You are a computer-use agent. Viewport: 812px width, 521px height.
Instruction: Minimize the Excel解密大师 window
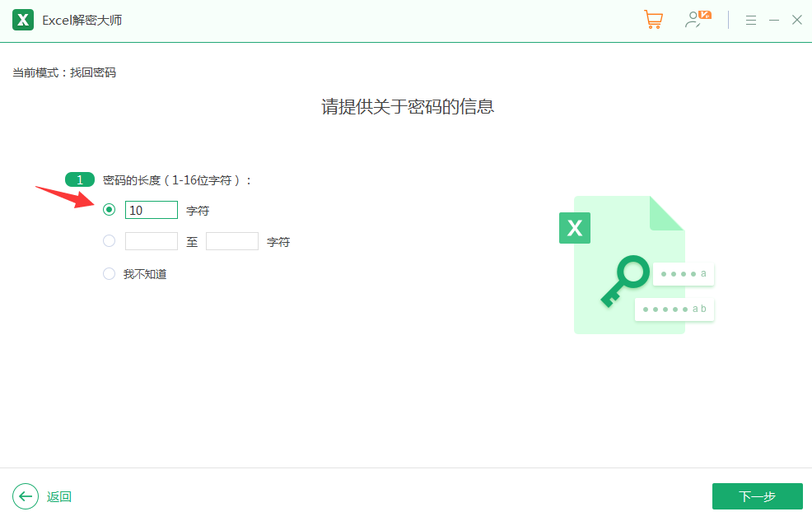click(x=774, y=21)
